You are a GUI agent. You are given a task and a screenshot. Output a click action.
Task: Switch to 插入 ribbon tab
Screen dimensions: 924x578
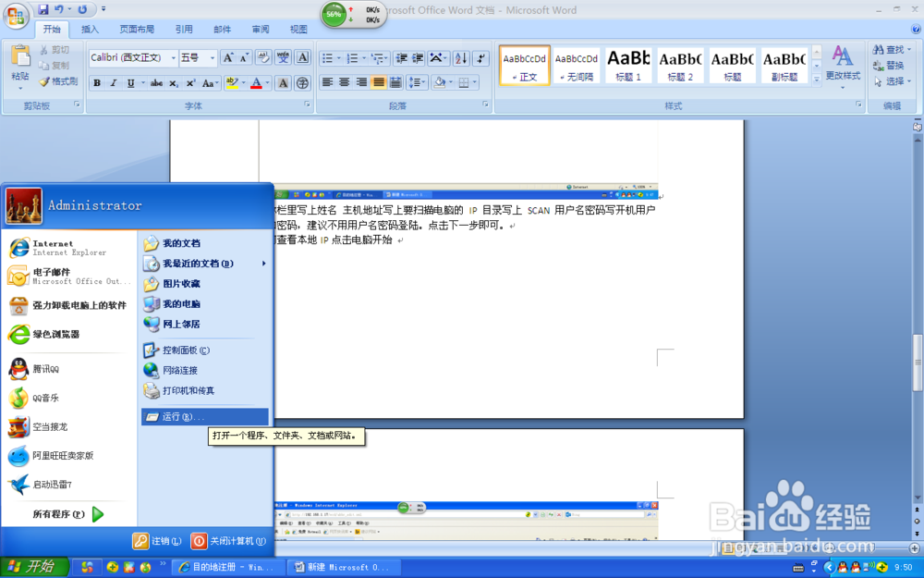pos(90,29)
